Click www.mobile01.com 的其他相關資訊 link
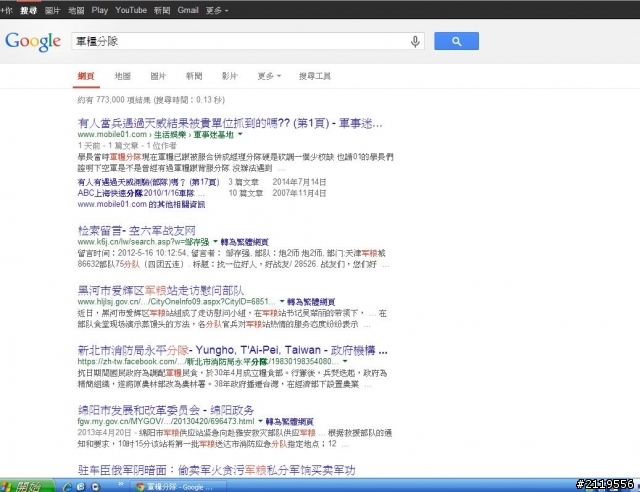Screen dimensions: 640x492 point(141,204)
